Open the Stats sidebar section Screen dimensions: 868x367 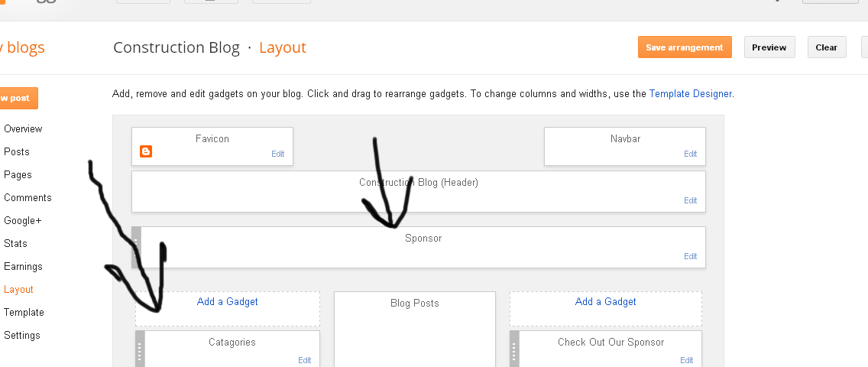pos(15,244)
